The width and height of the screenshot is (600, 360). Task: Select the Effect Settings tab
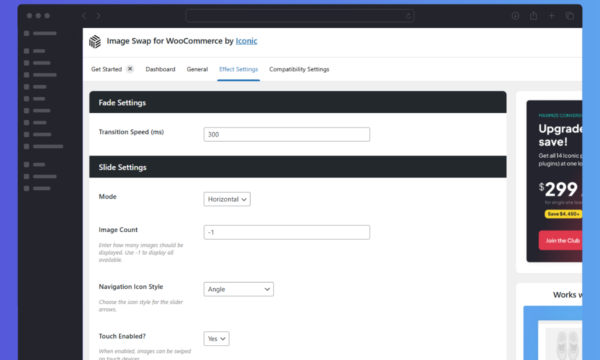tap(238, 69)
